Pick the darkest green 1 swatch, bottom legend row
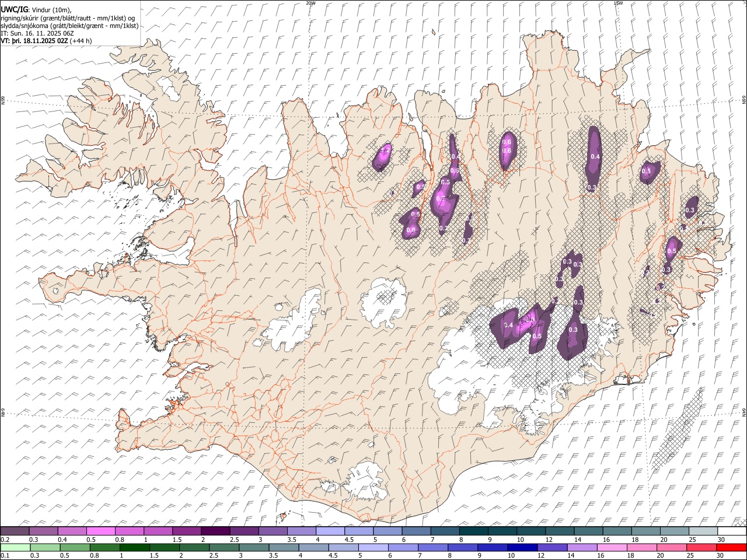Screen dimensions: 747x560 point(135,548)
